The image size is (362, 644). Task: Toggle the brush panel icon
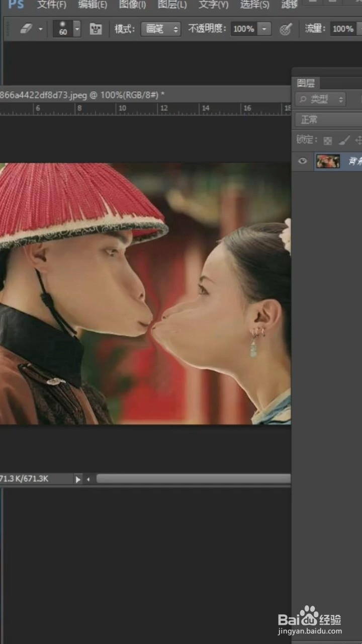[x=96, y=29]
